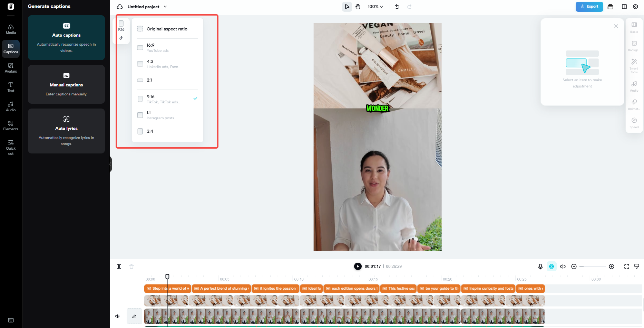Open Smart tools in the right panel
This screenshot has height=328, width=644.
[x=634, y=66]
